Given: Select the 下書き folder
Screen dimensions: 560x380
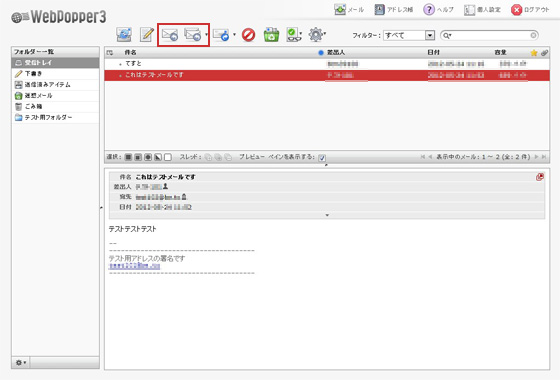Looking at the screenshot, I should 55,74.
